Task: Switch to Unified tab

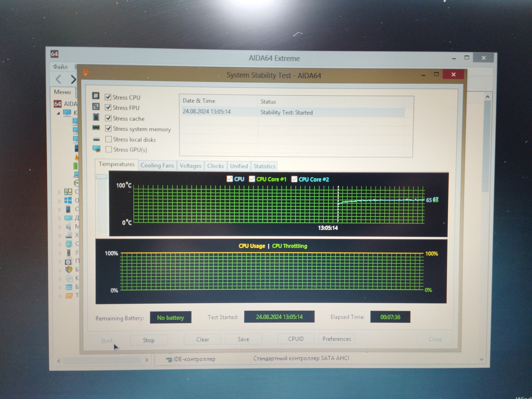Action: tap(239, 166)
